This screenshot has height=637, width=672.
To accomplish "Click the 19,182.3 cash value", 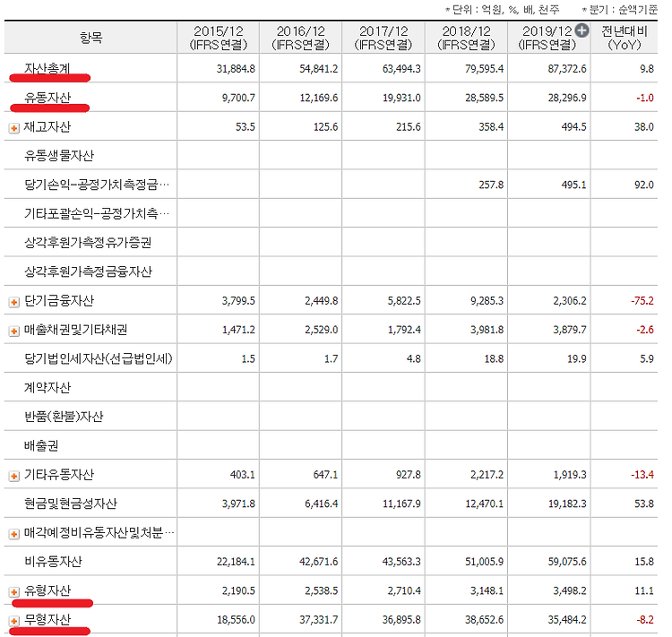I will (x=567, y=504).
